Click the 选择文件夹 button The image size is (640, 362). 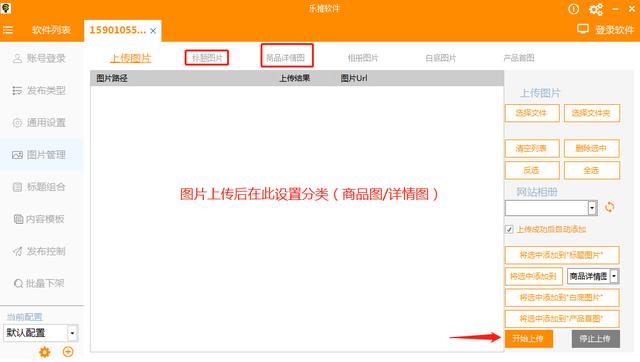(x=592, y=113)
